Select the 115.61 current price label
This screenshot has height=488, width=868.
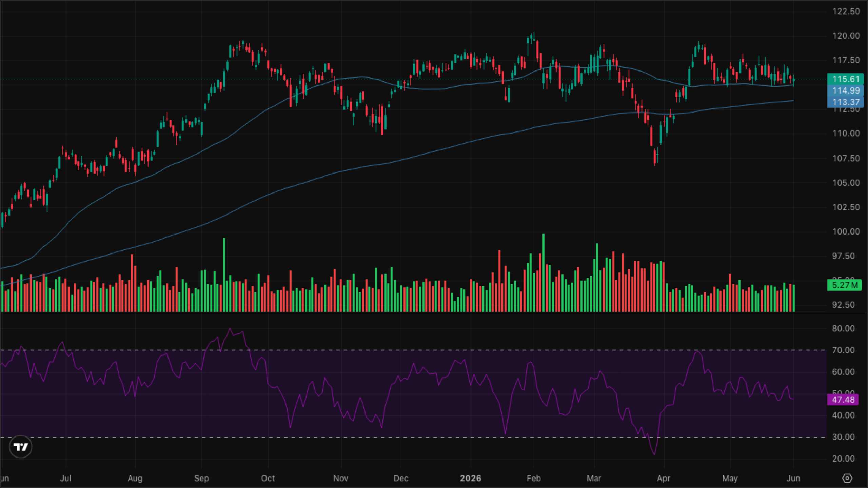[845, 79]
